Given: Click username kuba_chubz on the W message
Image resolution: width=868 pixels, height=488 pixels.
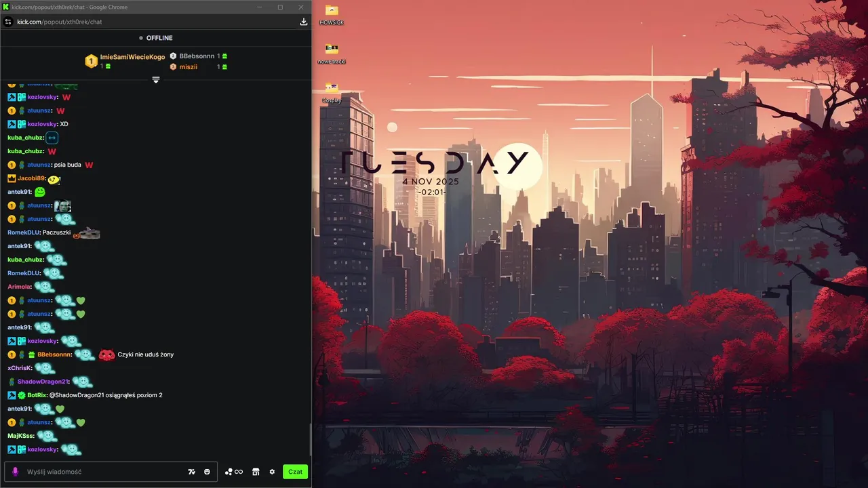Looking at the screenshot, I should [x=25, y=151].
